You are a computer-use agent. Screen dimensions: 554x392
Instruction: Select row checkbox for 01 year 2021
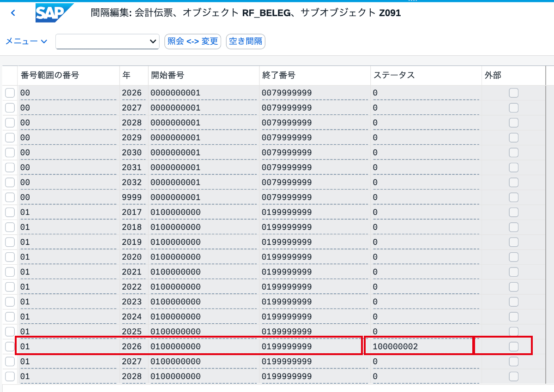(10, 272)
